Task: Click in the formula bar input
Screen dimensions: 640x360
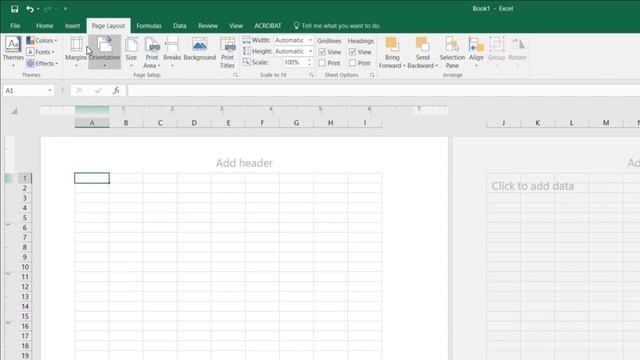Action: [x=384, y=90]
